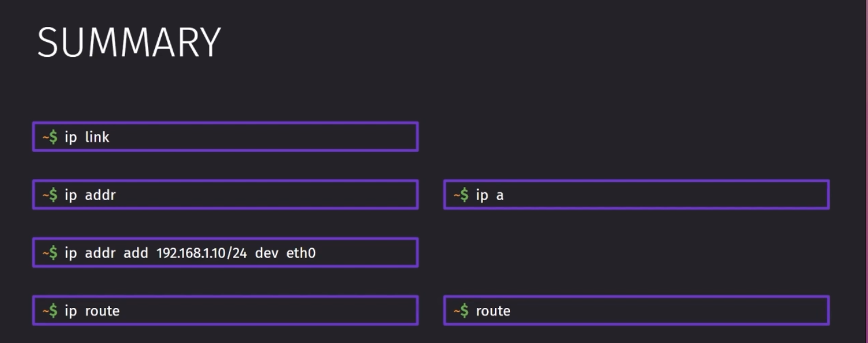Click the prompt symbol in standalone 'route' box
868x343 pixels.
click(x=461, y=311)
